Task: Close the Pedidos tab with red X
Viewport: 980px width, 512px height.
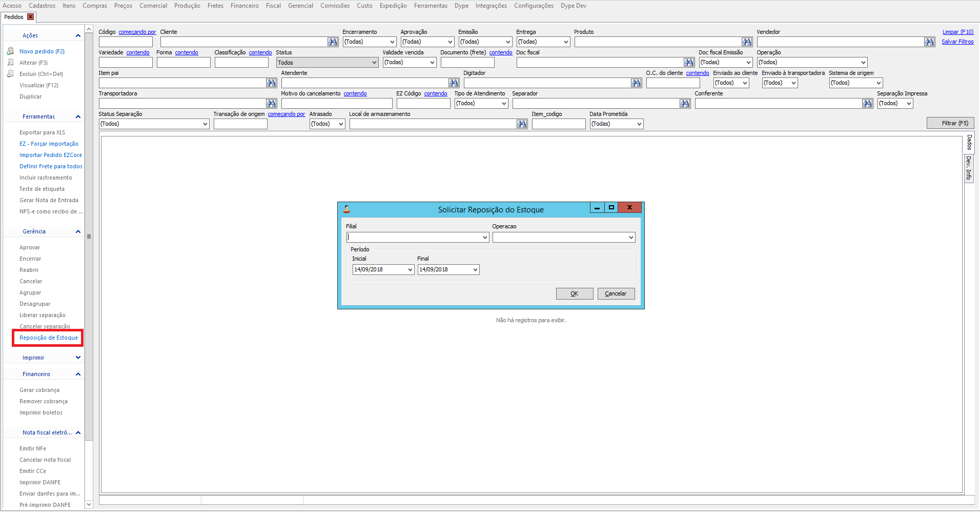Action: tap(31, 17)
